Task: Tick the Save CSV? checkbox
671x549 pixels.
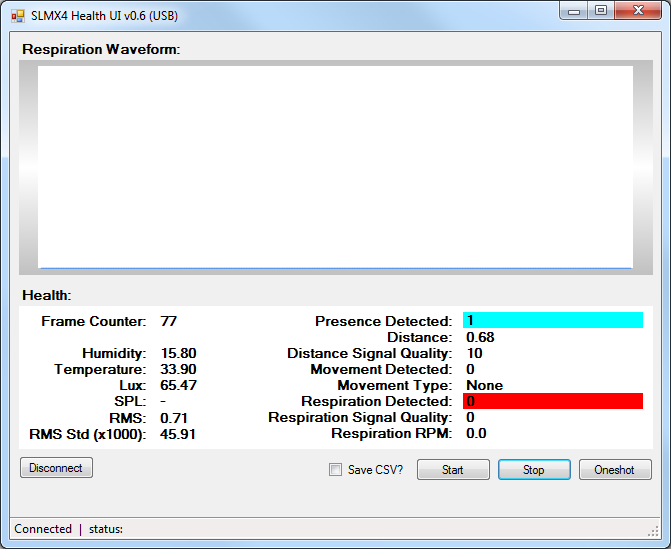Action: [336, 469]
